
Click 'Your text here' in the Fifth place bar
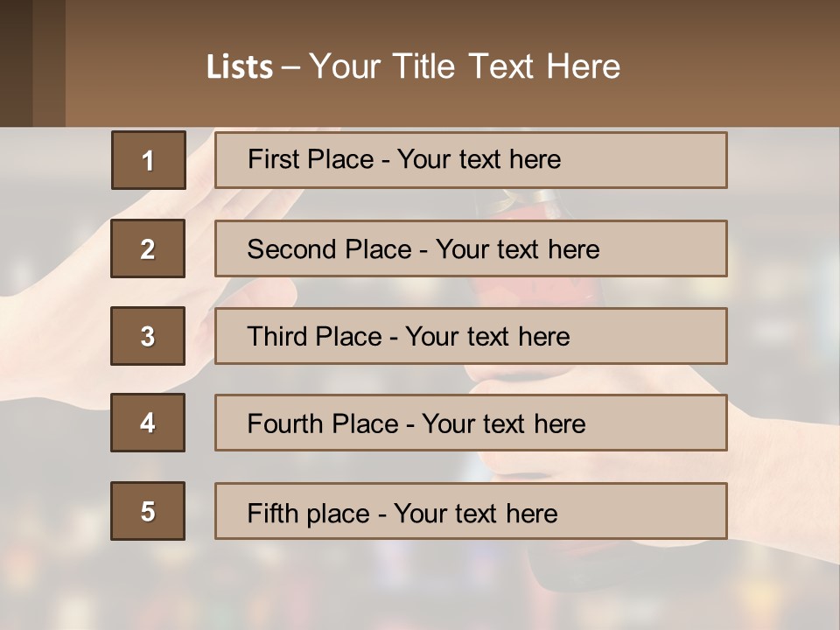pos(476,514)
